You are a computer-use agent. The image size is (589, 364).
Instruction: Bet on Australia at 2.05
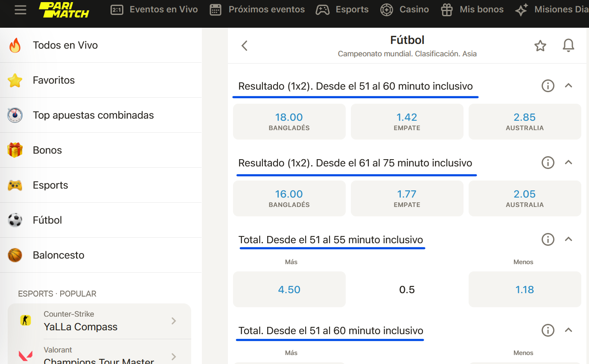pyautogui.click(x=525, y=198)
